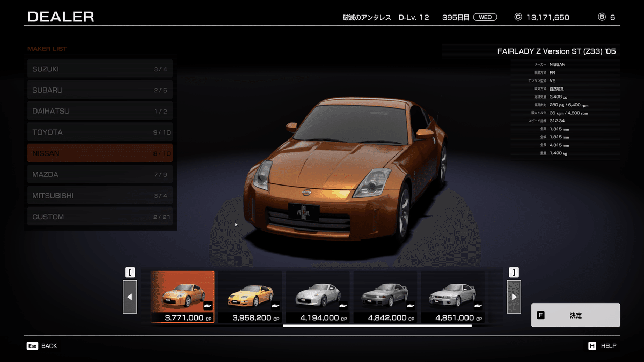Click the Esc key icon

tap(32, 346)
